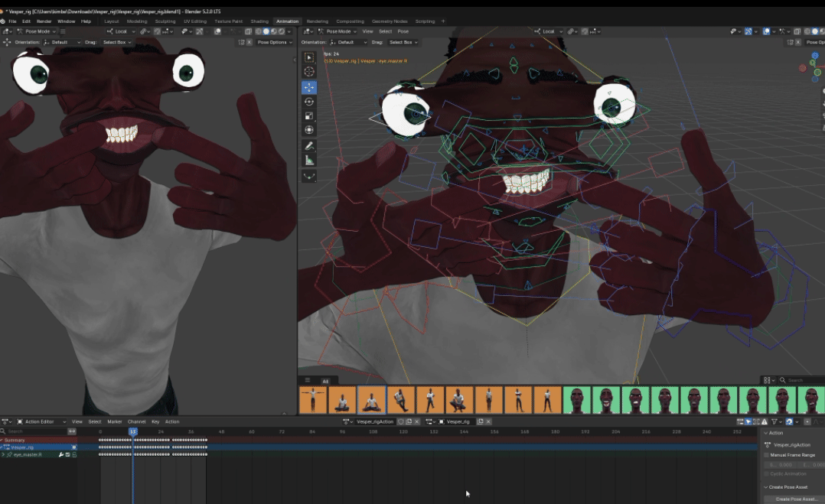
Task: Add a new workspace with plus icon
Action: coord(443,21)
